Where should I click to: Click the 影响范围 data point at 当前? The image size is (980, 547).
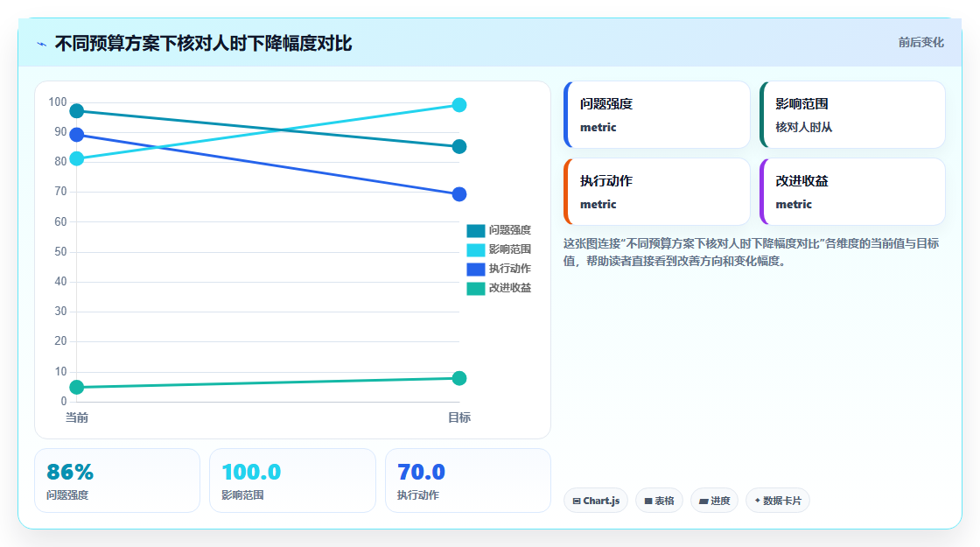click(77, 158)
